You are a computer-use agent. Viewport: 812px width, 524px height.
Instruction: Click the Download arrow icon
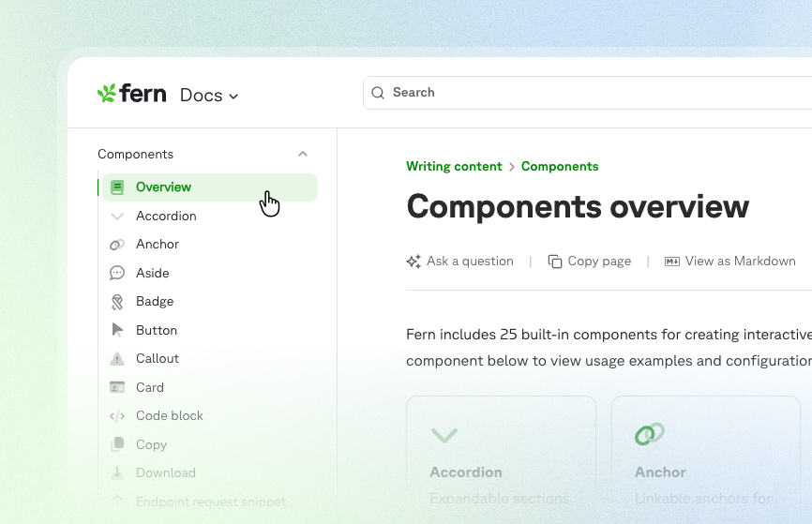(117, 472)
